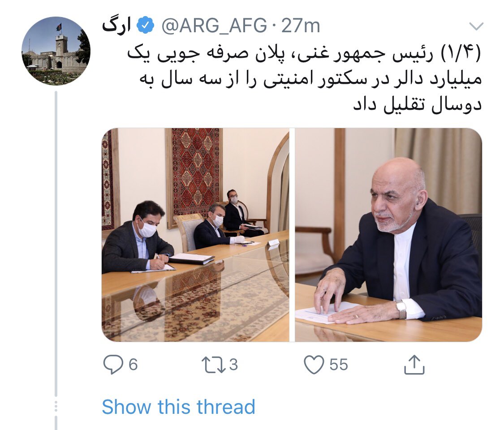This screenshot has width=504, height=430.
Task: Like the tweet with the heart icon
Action: coord(314,365)
